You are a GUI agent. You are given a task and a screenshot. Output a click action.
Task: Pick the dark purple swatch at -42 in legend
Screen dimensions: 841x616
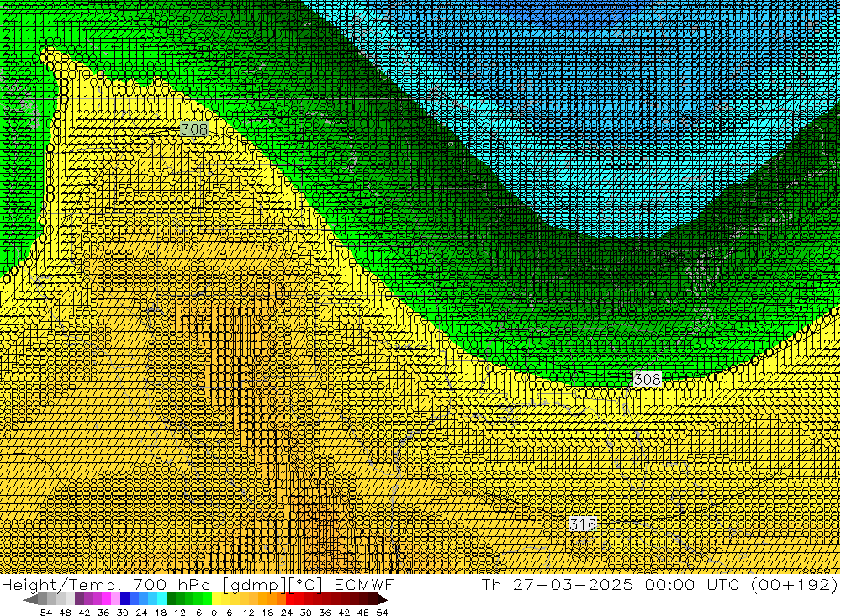(79, 599)
